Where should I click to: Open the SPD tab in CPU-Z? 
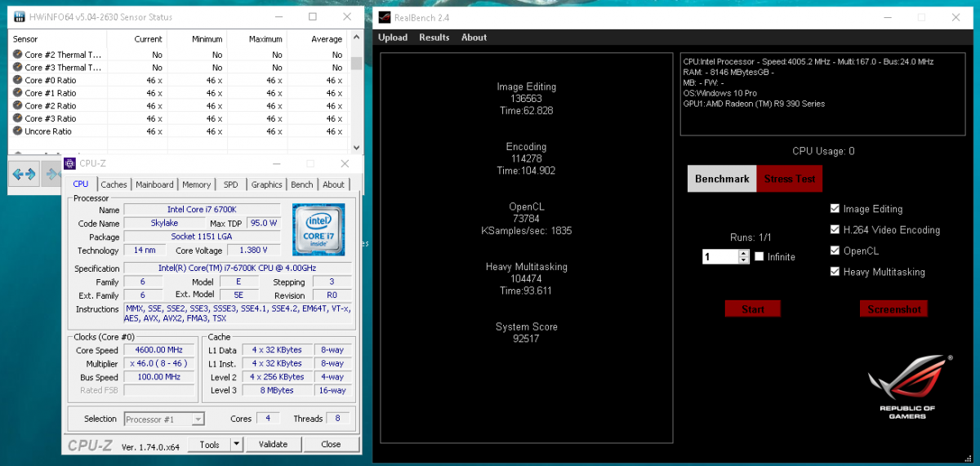click(x=231, y=184)
